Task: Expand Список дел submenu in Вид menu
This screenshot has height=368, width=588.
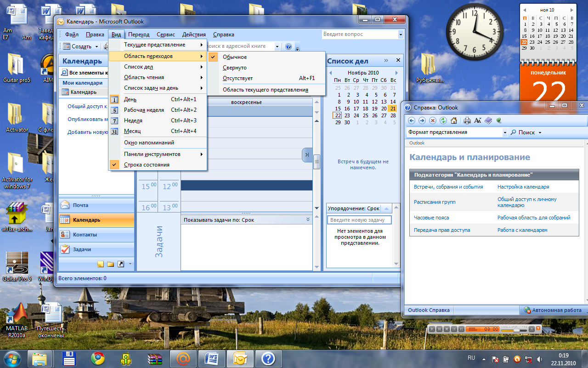Action: [158, 67]
